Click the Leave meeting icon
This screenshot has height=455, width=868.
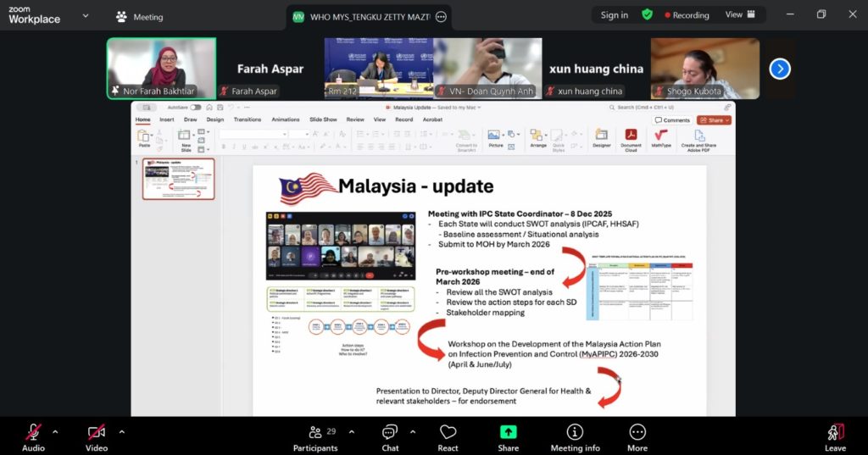(835, 436)
